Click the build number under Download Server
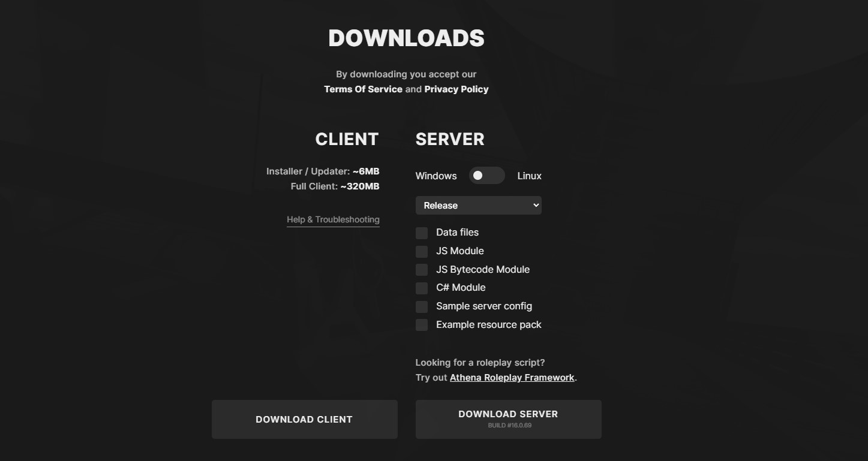This screenshot has height=461, width=868. click(x=509, y=426)
